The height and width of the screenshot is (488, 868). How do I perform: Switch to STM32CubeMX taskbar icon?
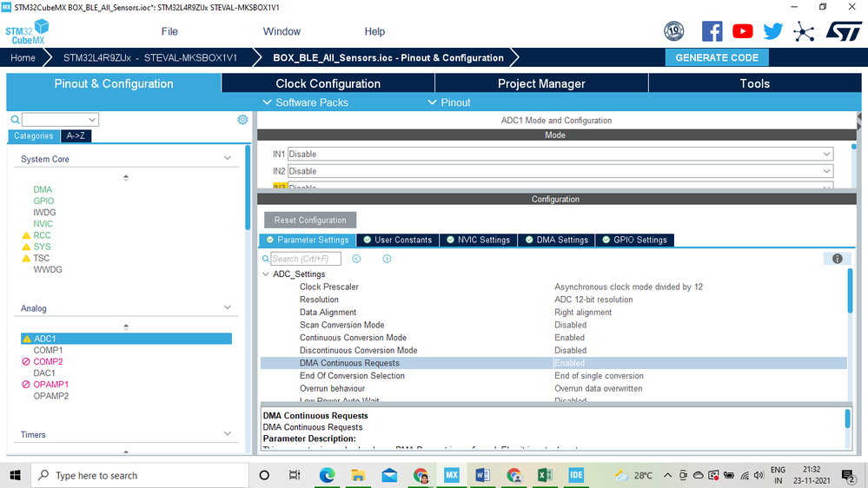click(451, 475)
